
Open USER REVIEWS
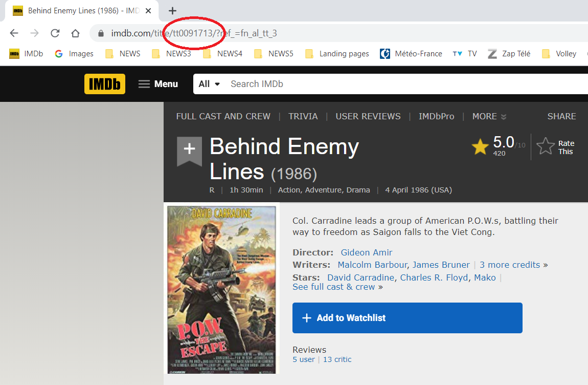coord(368,116)
